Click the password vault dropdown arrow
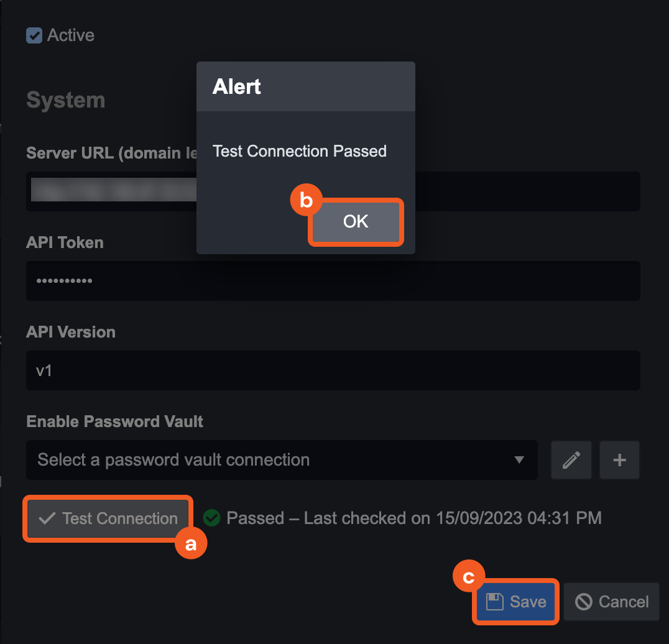Image resolution: width=669 pixels, height=644 pixels. coord(519,460)
